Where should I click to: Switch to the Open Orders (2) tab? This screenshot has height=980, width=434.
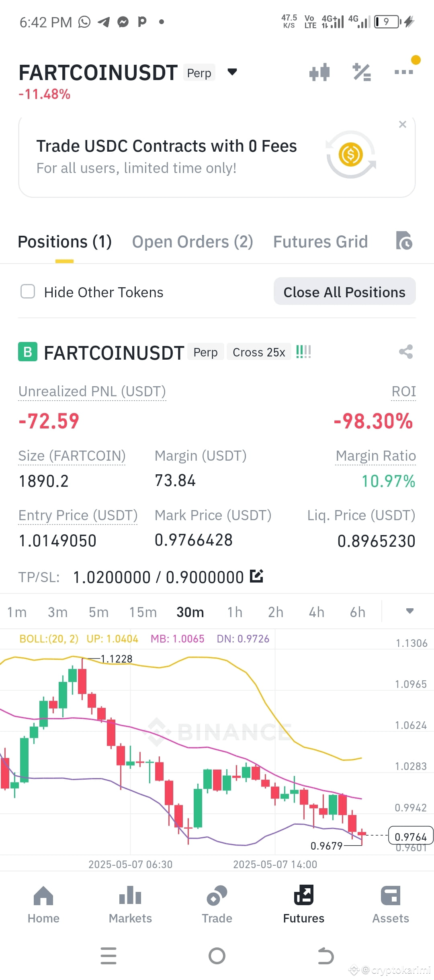click(x=192, y=242)
